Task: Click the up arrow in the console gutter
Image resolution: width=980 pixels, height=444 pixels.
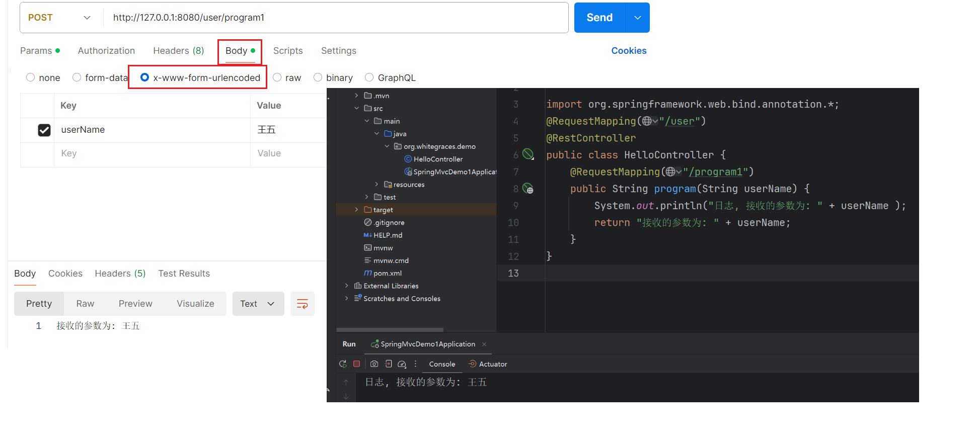Action: (x=346, y=383)
